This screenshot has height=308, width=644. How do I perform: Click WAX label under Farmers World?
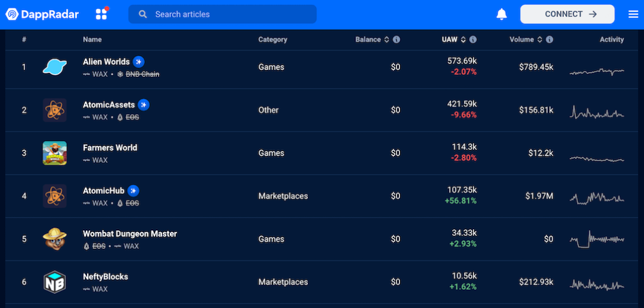pos(100,160)
